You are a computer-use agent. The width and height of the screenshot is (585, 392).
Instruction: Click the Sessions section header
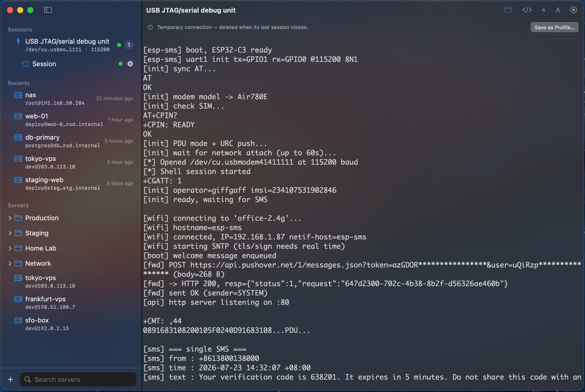(x=20, y=30)
